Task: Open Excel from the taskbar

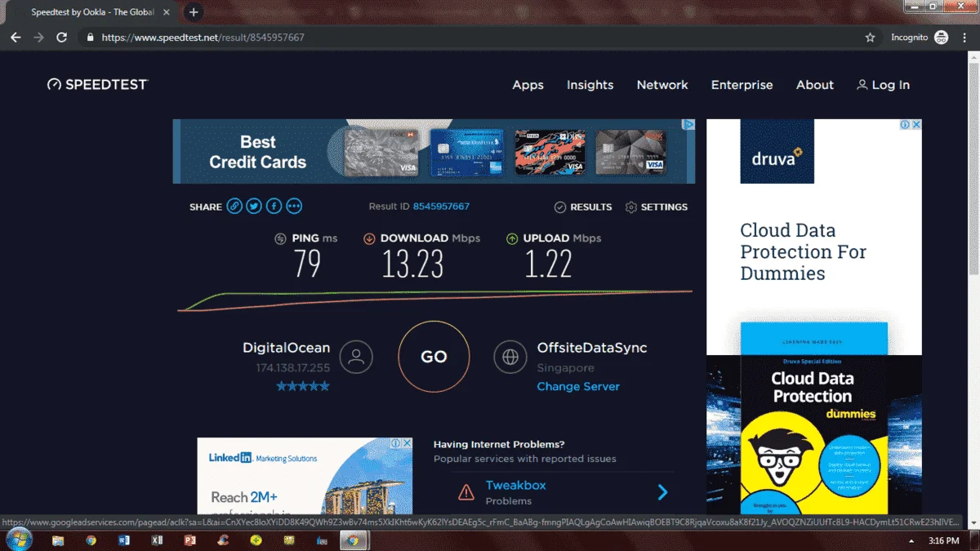Action: 157,540
